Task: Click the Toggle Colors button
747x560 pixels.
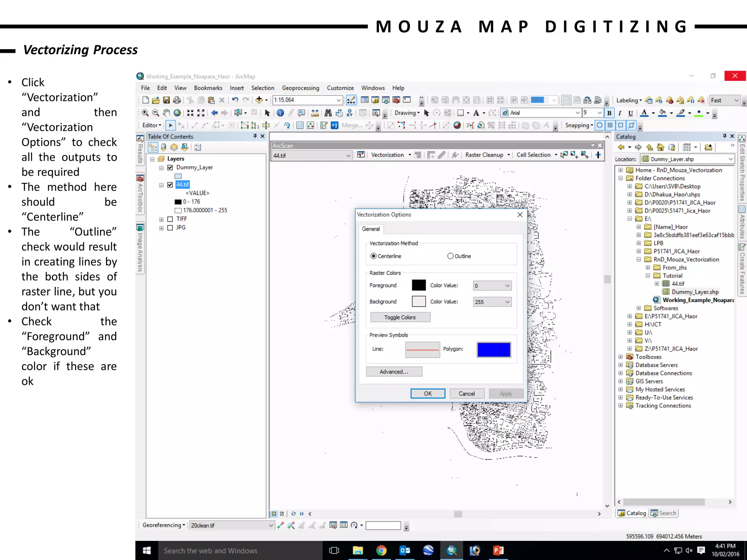Action: (400, 318)
